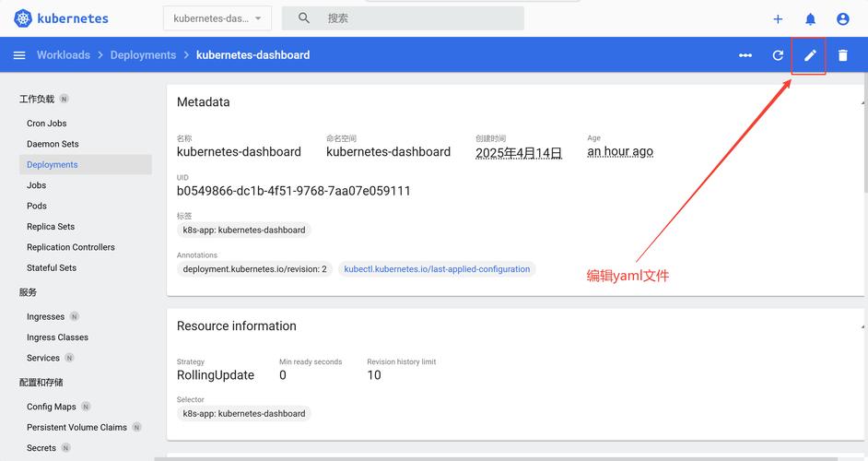868x461 pixels.
Task: Click the refresh icon in toolbar
Action: coord(778,55)
